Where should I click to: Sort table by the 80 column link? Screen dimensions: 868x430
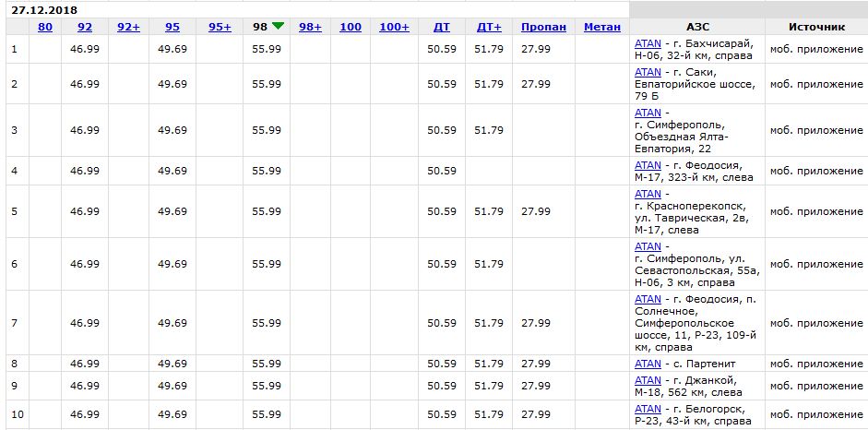pyautogui.click(x=45, y=27)
